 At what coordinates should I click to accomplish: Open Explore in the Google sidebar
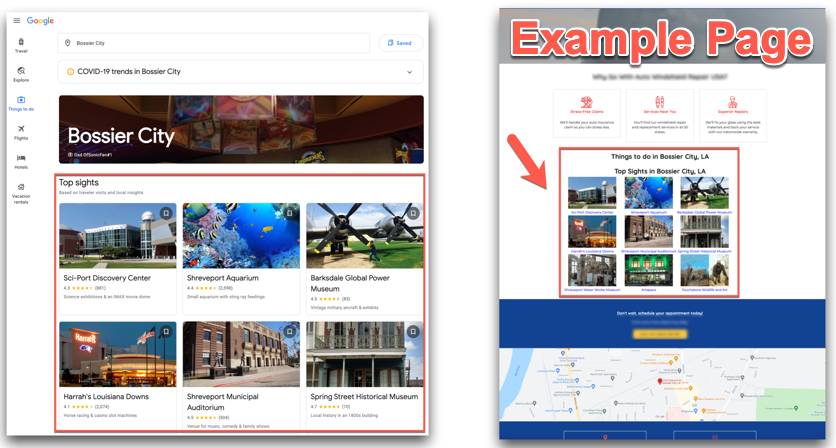point(21,75)
